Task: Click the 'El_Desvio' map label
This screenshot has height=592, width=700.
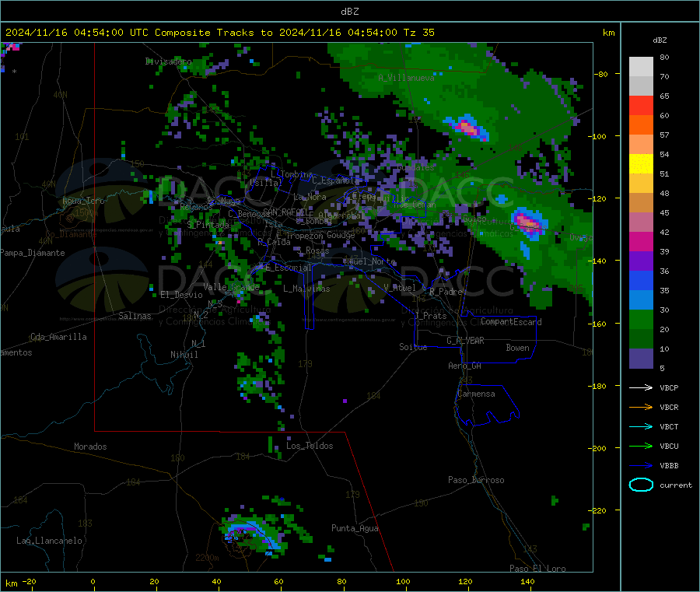Action: [x=182, y=295]
